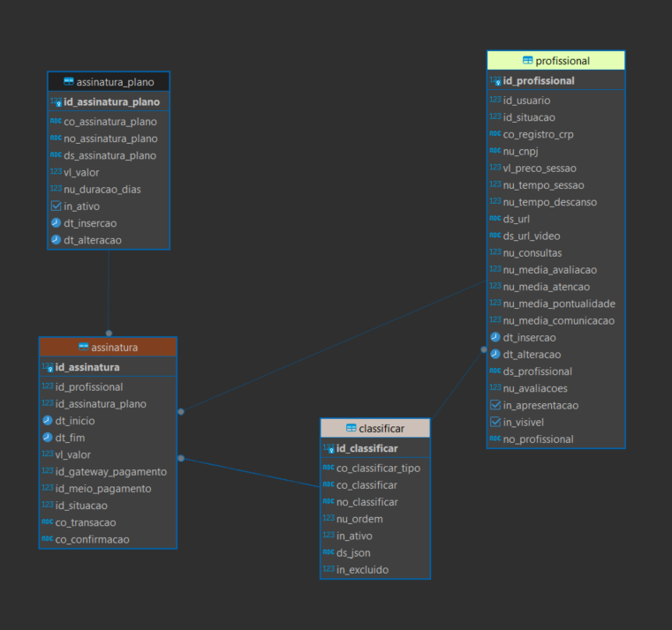This screenshot has height=630, width=672.
Task: Click the table icon in profissional header
Action: click(x=527, y=61)
